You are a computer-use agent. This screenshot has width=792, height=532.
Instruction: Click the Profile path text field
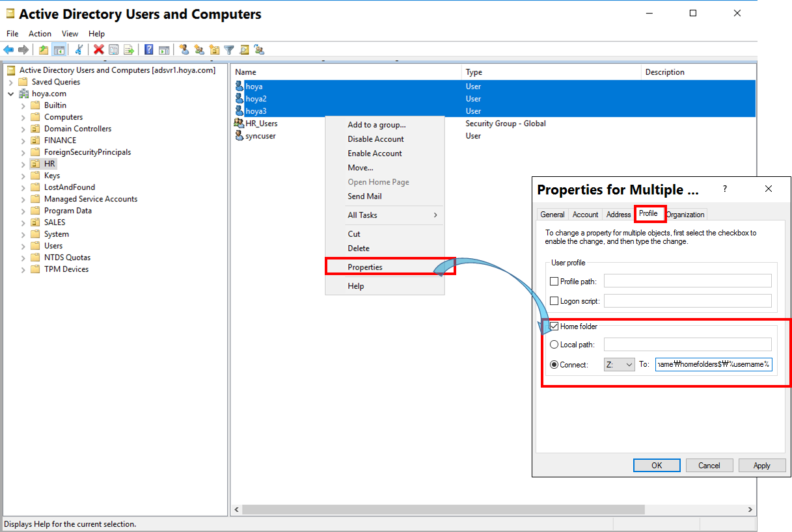(x=688, y=281)
